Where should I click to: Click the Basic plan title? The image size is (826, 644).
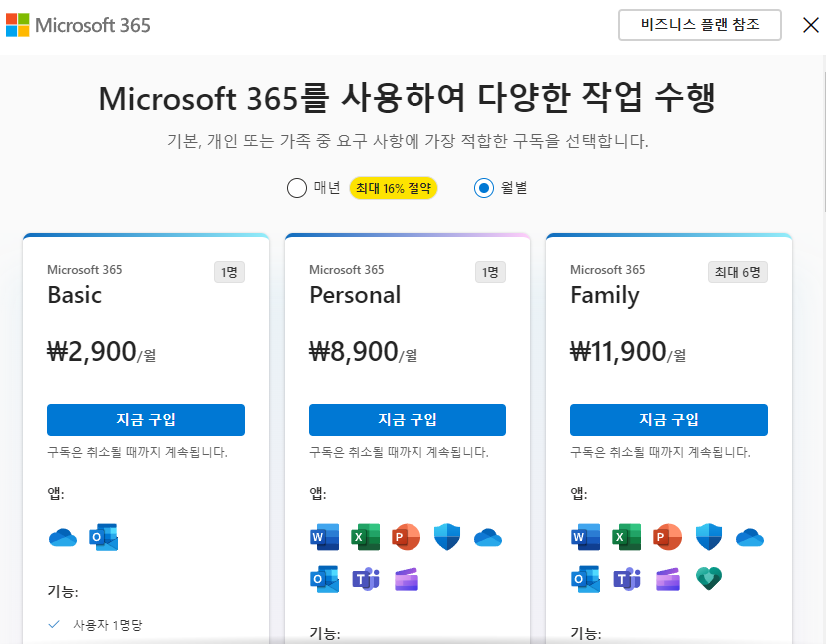coord(74,295)
